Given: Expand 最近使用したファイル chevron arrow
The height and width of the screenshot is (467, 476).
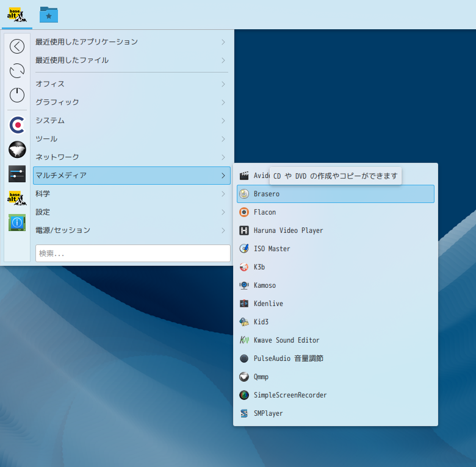Looking at the screenshot, I should click(223, 60).
